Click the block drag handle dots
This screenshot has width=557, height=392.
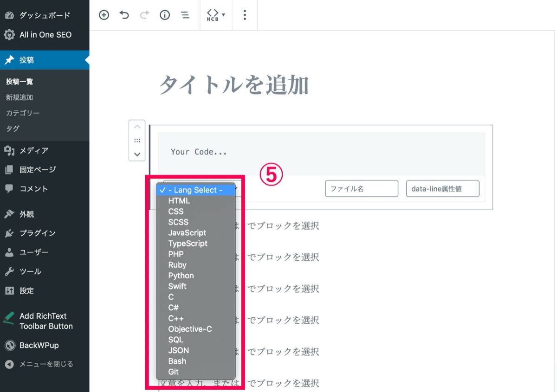pos(137,140)
